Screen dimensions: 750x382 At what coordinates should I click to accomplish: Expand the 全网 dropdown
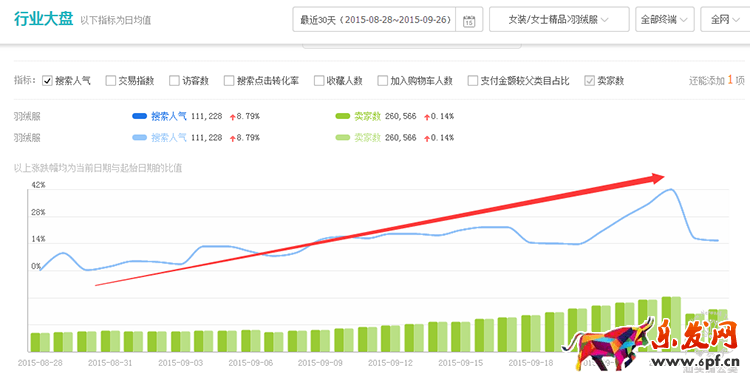[725, 20]
